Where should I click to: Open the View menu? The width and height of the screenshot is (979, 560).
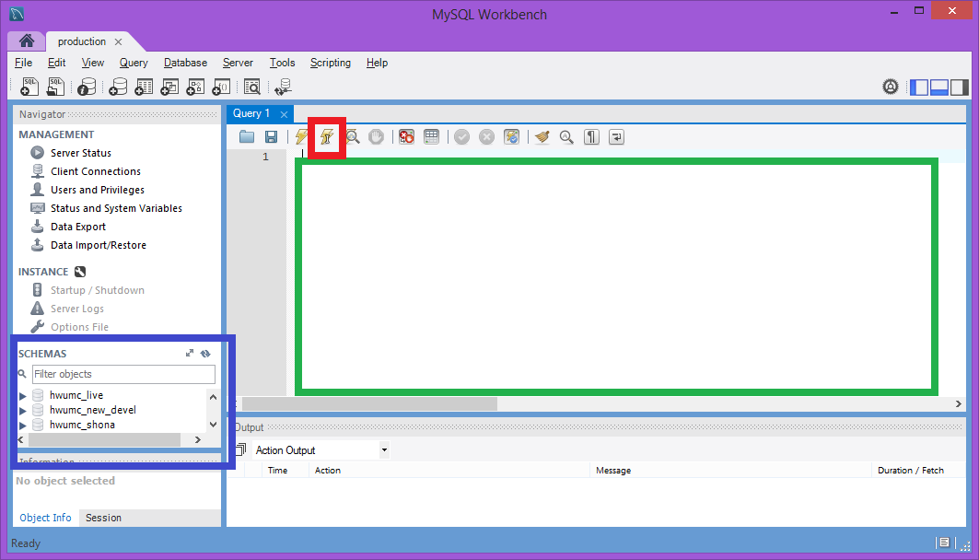point(92,63)
